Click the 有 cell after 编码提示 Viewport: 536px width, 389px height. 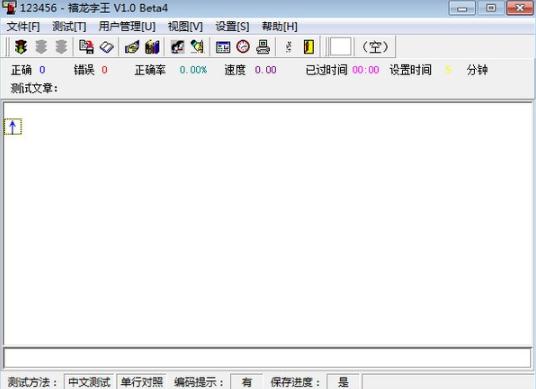246,382
